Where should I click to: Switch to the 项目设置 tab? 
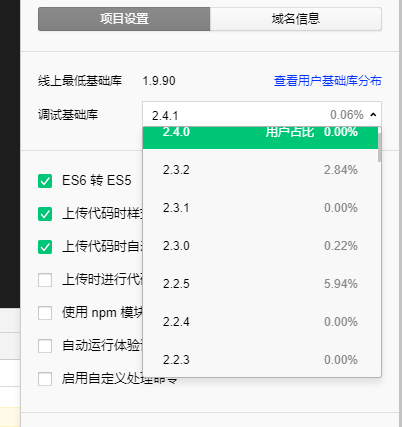[124, 19]
